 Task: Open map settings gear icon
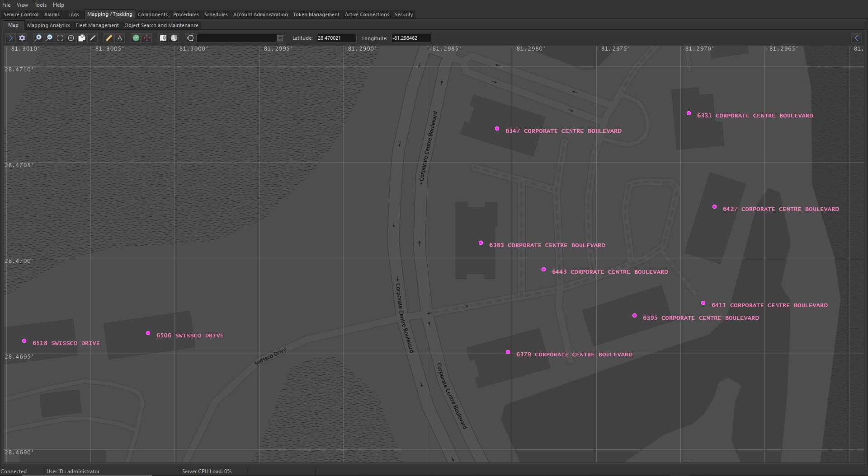click(22, 38)
